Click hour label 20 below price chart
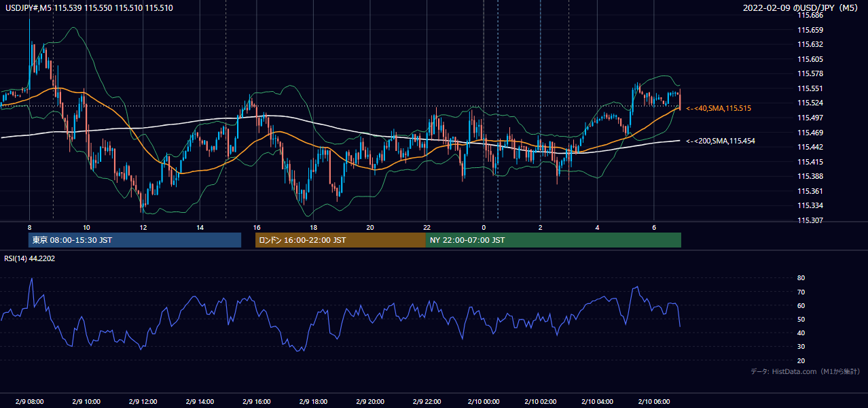This screenshot has height=408, width=868. tap(369, 227)
